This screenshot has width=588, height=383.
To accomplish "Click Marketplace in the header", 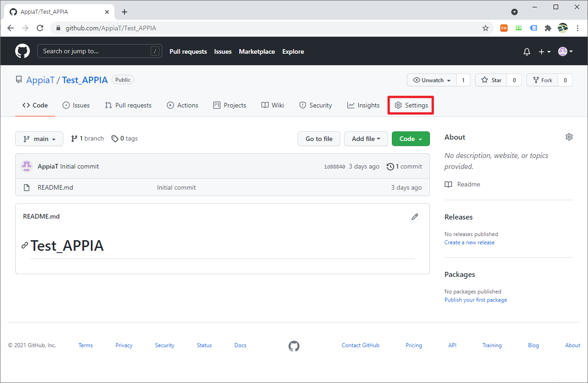I will pos(257,51).
